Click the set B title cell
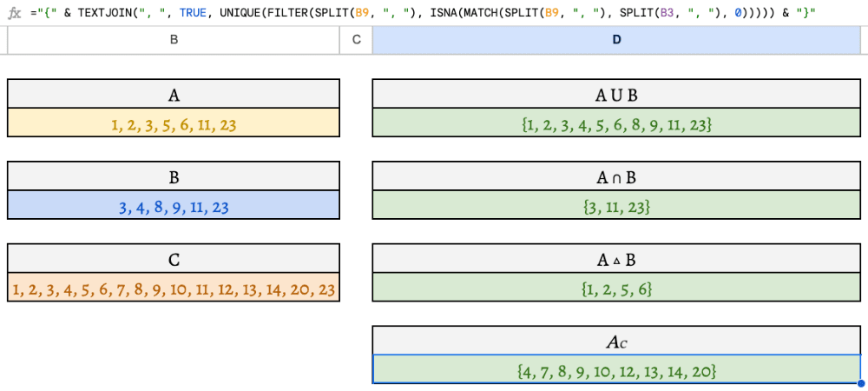Viewport: 868px width, 391px height. coord(174,176)
